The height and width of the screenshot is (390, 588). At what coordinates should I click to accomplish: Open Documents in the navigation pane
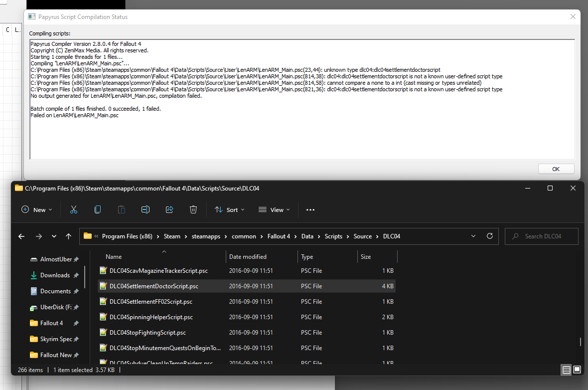point(54,291)
